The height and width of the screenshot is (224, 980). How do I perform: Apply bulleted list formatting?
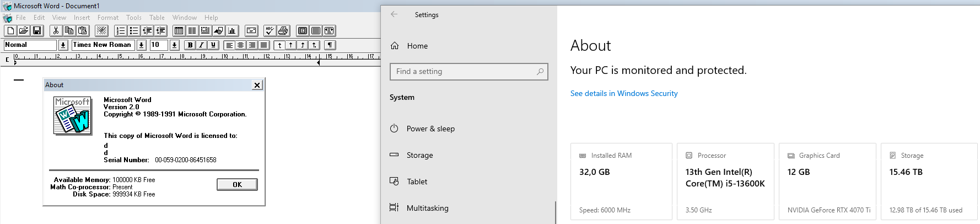[133, 31]
